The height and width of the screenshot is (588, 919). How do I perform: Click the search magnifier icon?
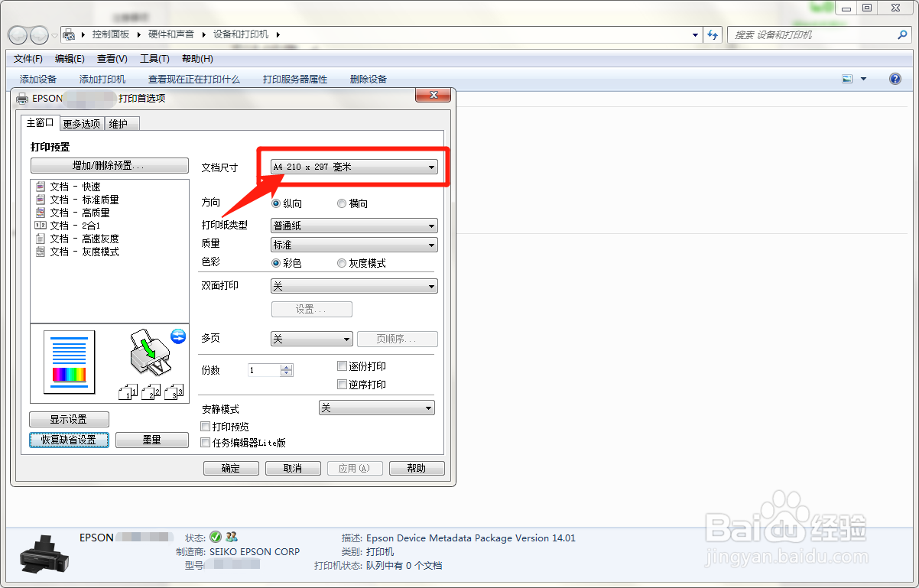tap(902, 34)
